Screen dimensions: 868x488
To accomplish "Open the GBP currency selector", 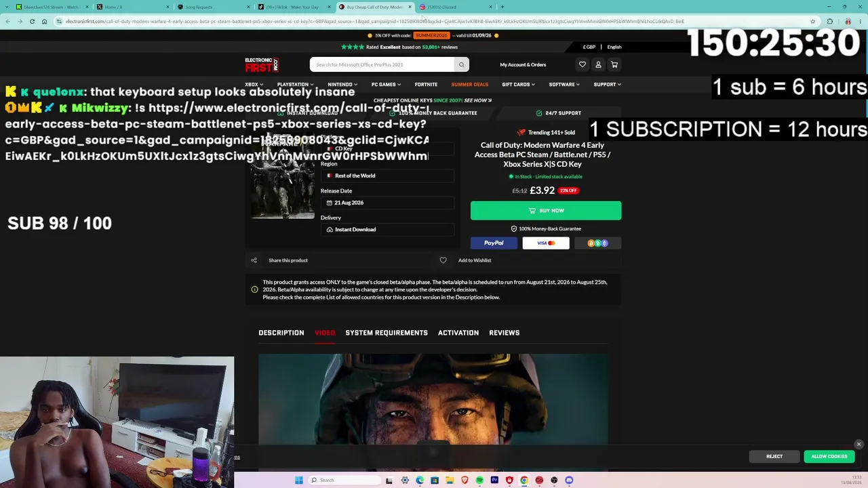I will pos(589,47).
